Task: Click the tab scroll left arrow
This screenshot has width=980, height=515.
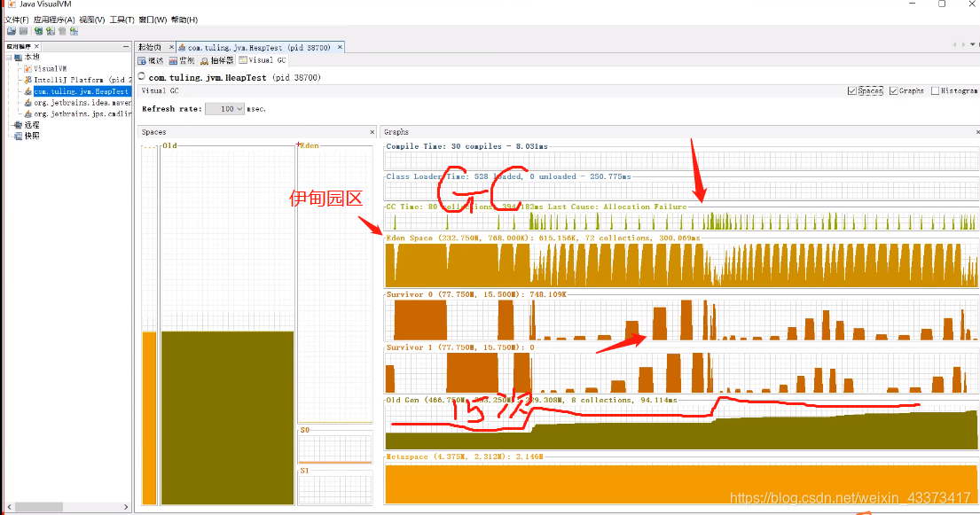Action: click(954, 44)
